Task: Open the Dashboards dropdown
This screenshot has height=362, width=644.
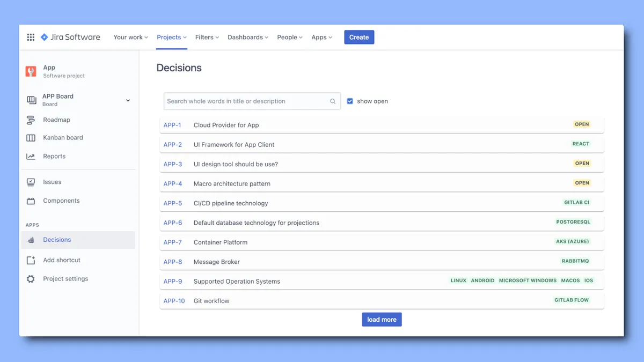Action: [x=248, y=38]
